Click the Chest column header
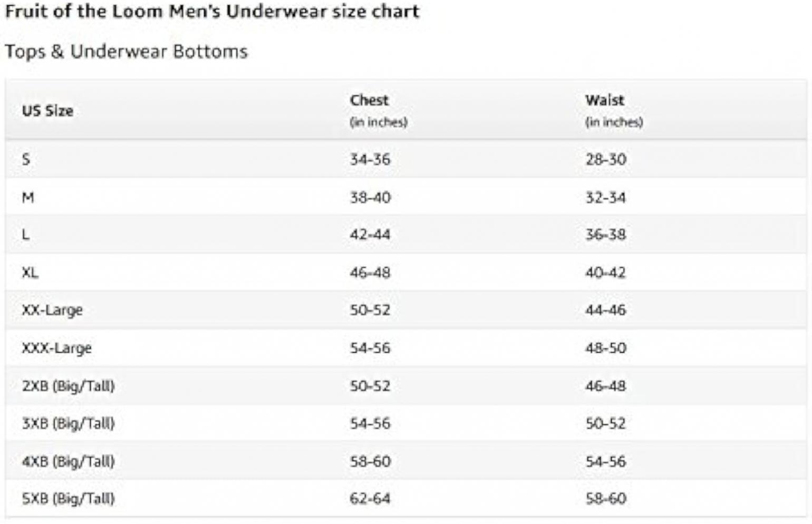The height and width of the screenshot is (524, 812). coord(369,100)
